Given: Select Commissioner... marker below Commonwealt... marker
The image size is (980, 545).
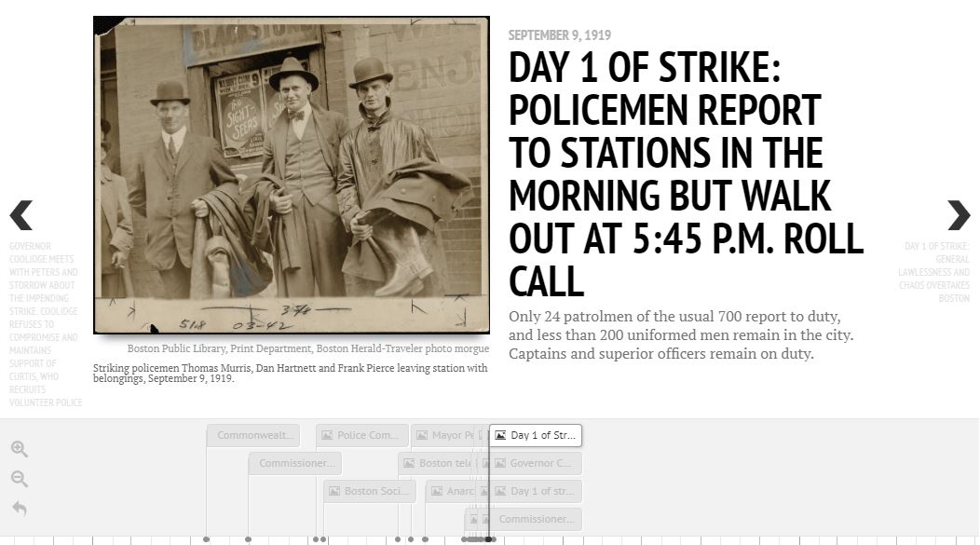Looking at the screenshot, I should click(295, 463).
